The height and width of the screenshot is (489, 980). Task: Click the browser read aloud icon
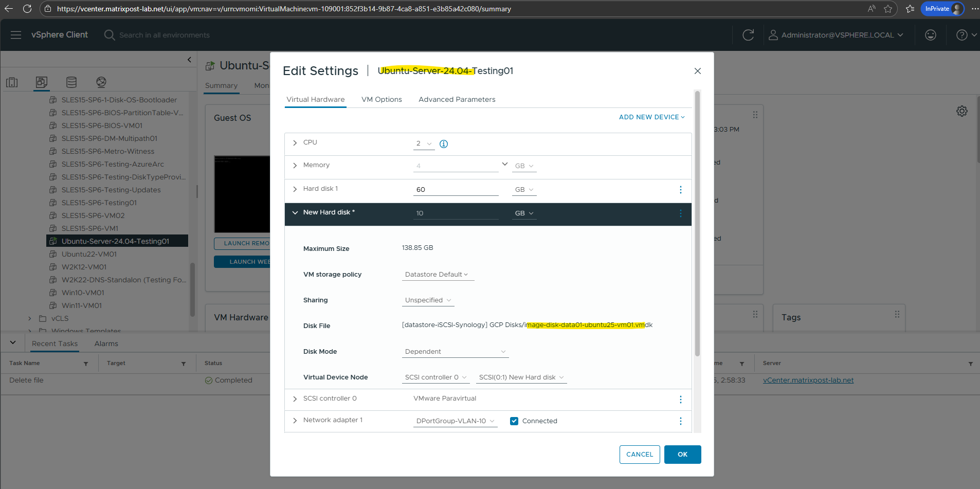tap(872, 9)
